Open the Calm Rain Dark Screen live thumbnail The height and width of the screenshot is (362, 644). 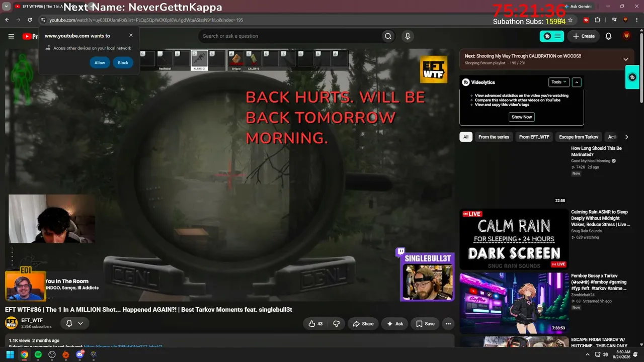pos(514,239)
